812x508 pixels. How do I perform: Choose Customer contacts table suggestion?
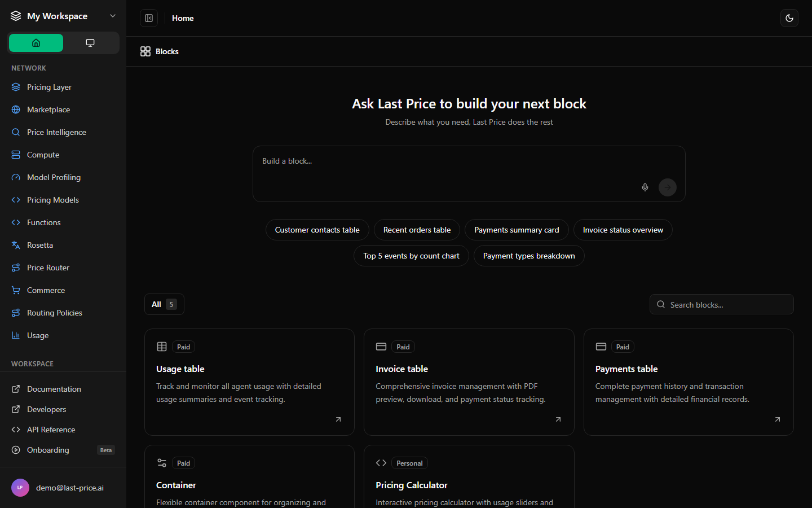317,230
